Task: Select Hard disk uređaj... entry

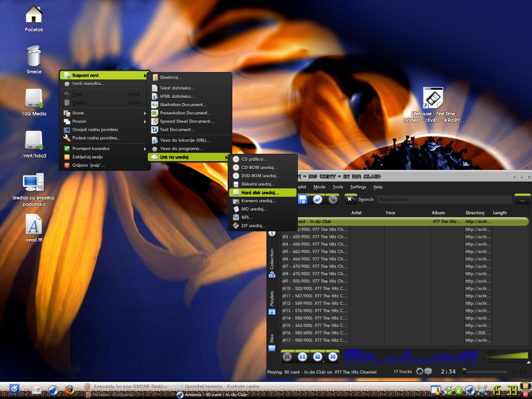Action: click(263, 193)
